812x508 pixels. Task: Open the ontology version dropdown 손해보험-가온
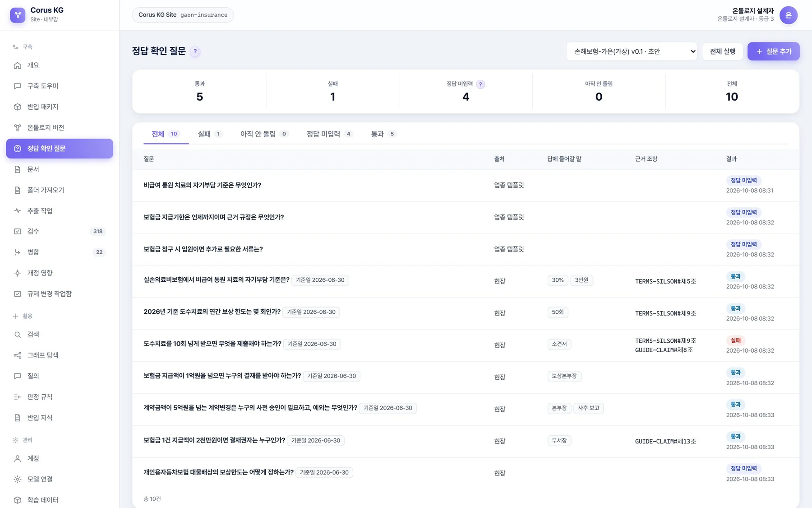[632, 51]
